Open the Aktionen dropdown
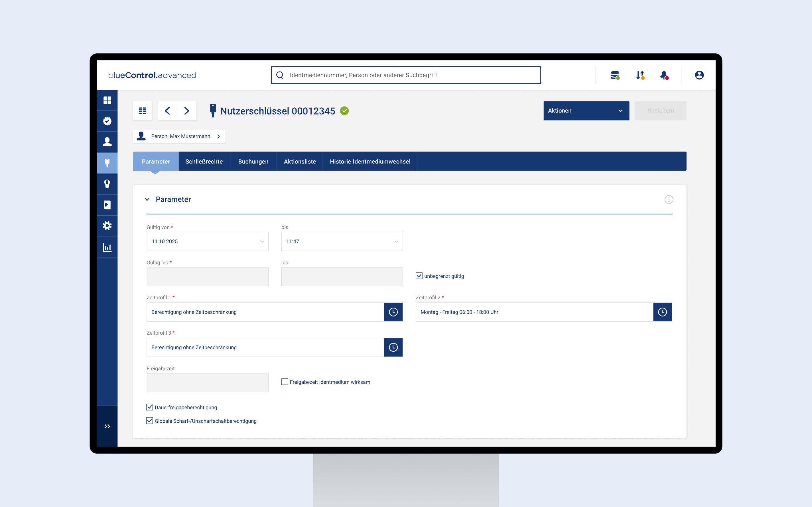The height and width of the screenshot is (507, 812). tap(586, 111)
